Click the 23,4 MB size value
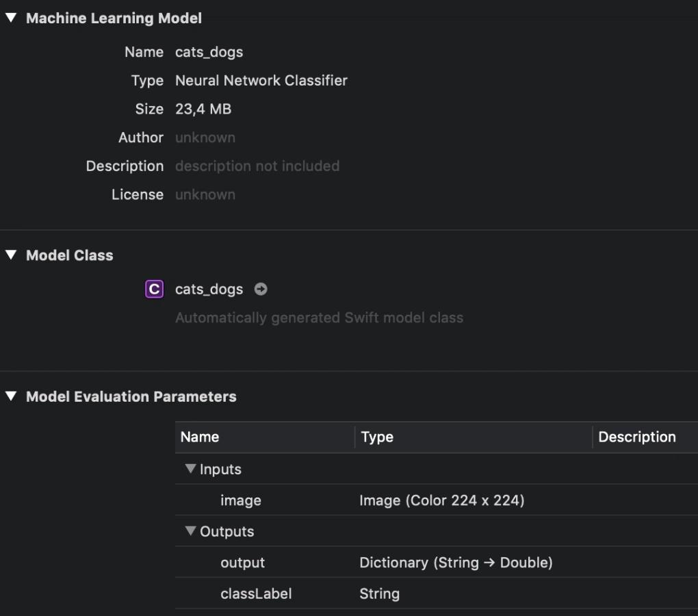The height and width of the screenshot is (616, 698). [203, 110]
